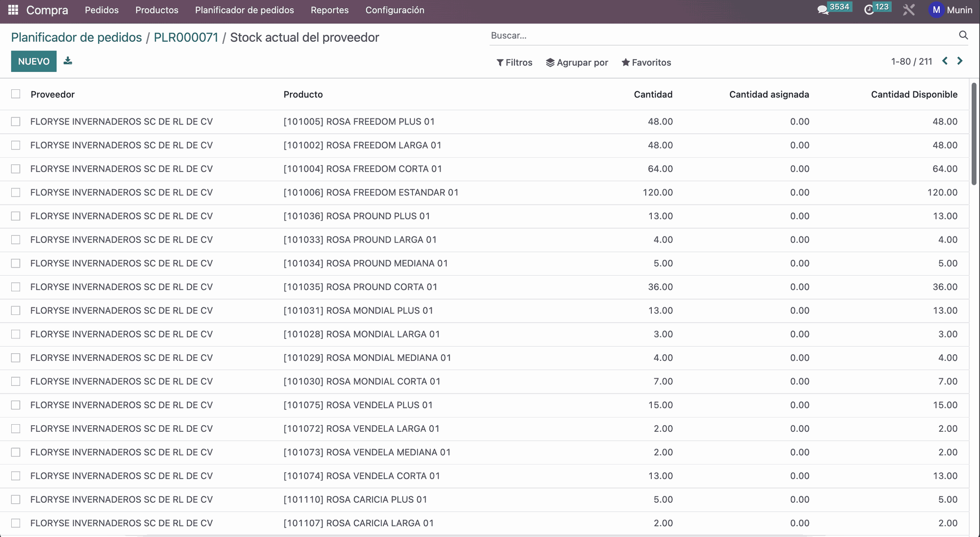Check the row for ROSA FREEDOM LARGA 01
980x537 pixels.
click(16, 145)
